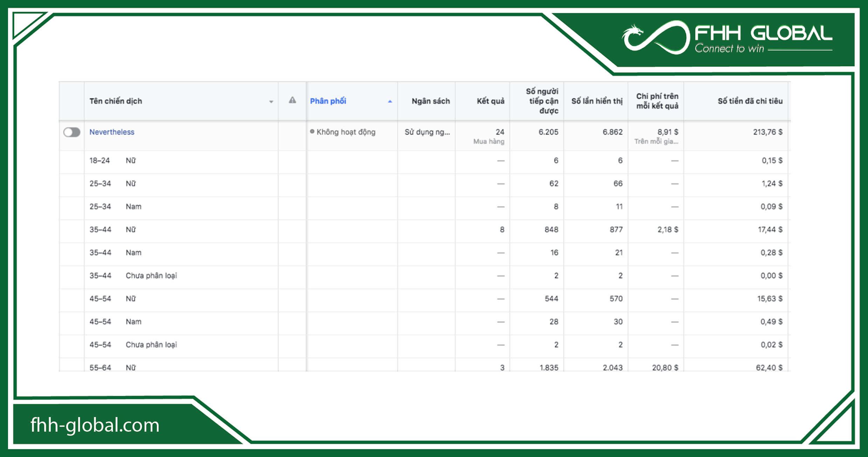The image size is (868, 457).
Task: Click the warning triangle column header icon
Action: [293, 101]
